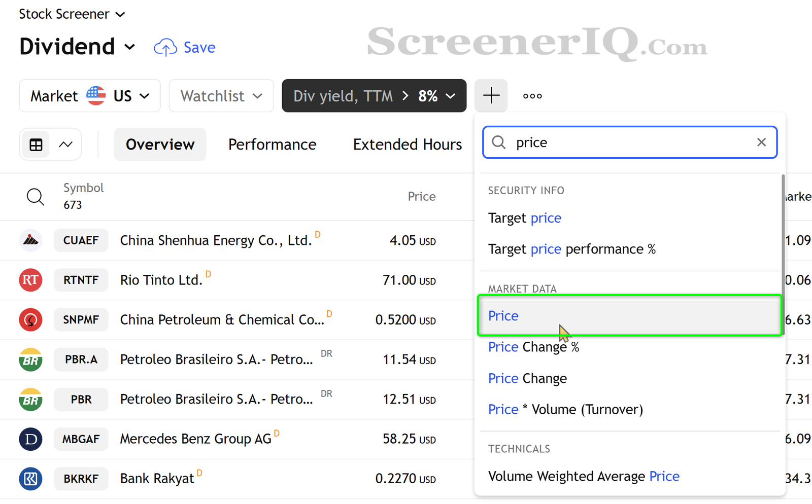Image resolution: width=812 pixels, height=504 pixels.
Task: Click the PBR row Petrobras logo
Action: point(30,399)
